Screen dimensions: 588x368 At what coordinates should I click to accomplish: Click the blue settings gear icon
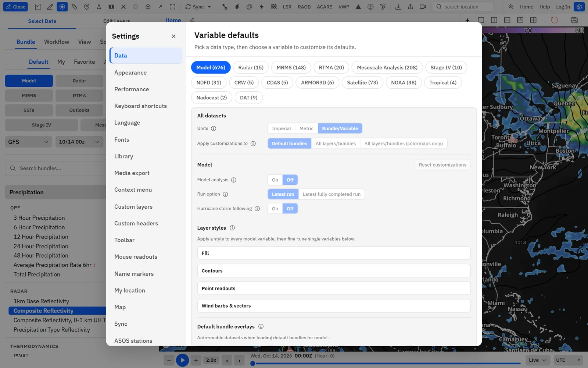pyautogui.click(x=579, y=7)
